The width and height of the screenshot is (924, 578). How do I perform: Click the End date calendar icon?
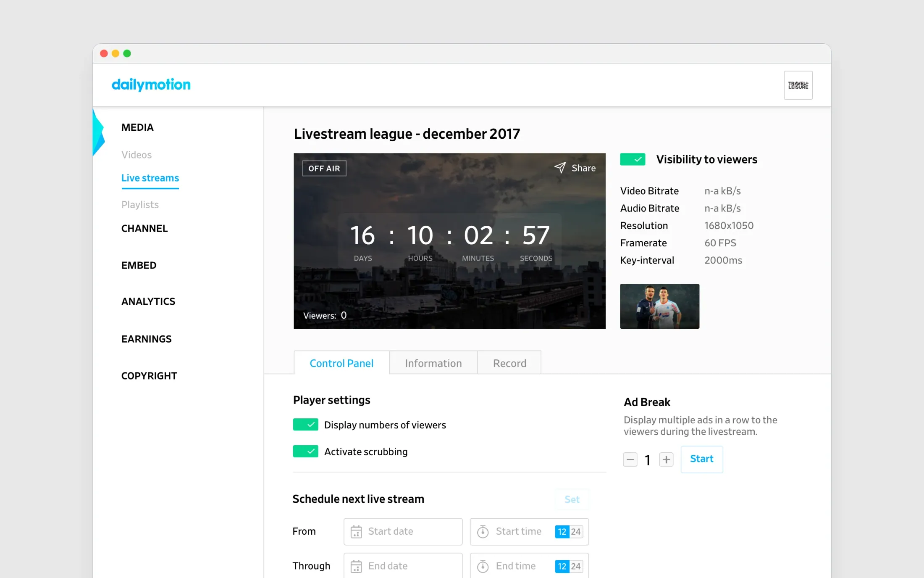356,566
